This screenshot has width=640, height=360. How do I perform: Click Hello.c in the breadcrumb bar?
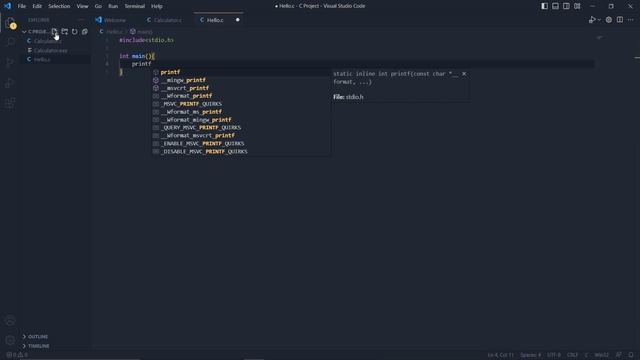point(114,31)
